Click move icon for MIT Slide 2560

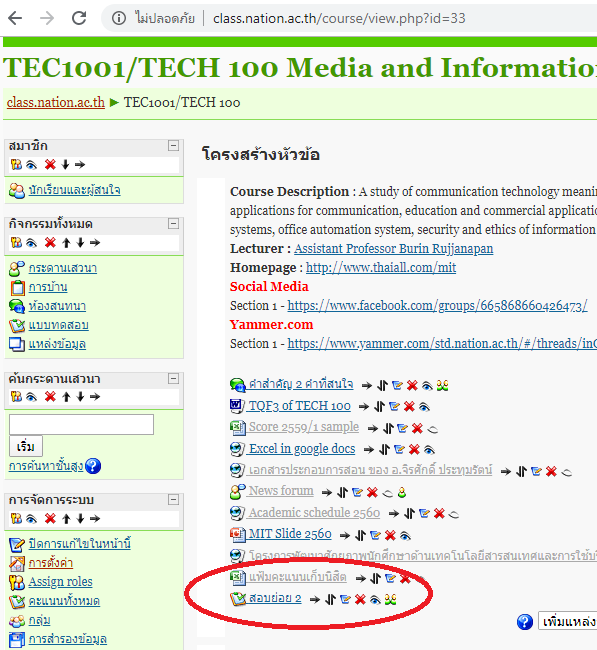361,536
